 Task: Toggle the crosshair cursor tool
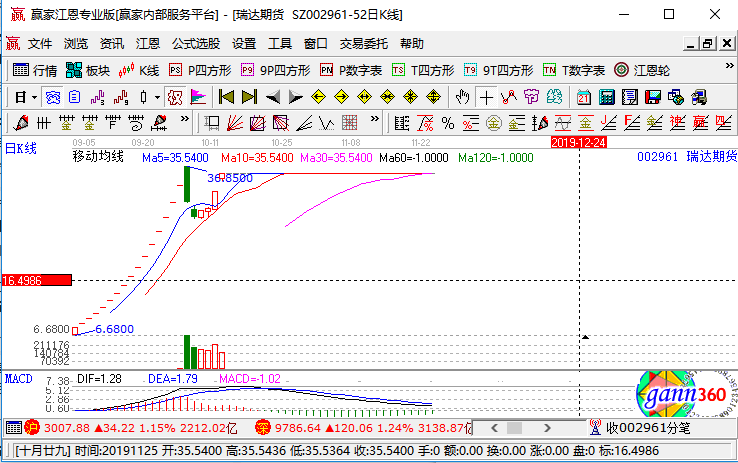click(486, 97)
